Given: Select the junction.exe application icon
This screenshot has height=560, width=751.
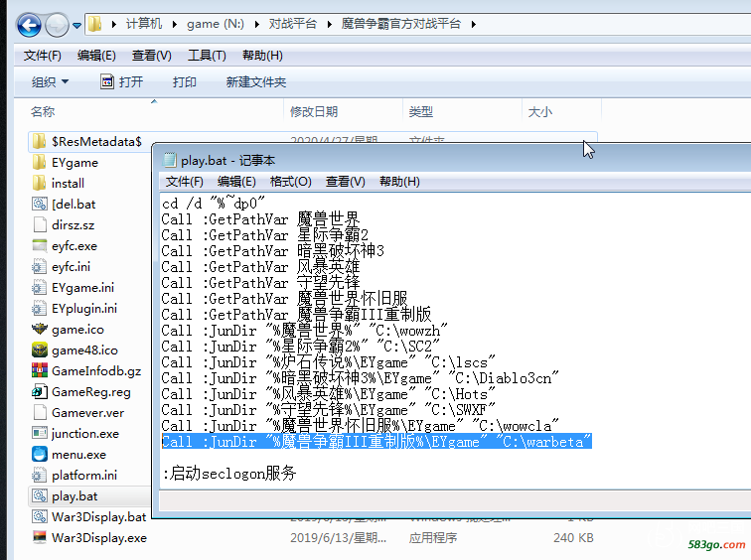Looking at the screenshot, I should tap(40, 433).
